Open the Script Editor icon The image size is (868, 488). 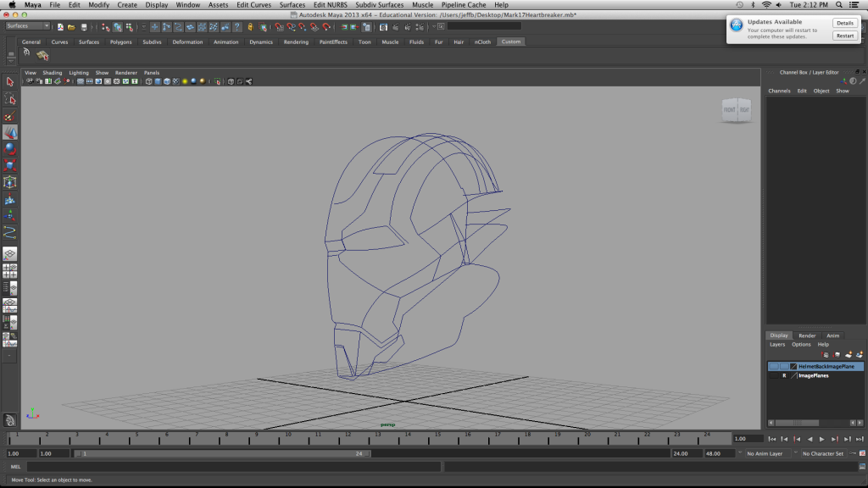[x=862, y=467]
